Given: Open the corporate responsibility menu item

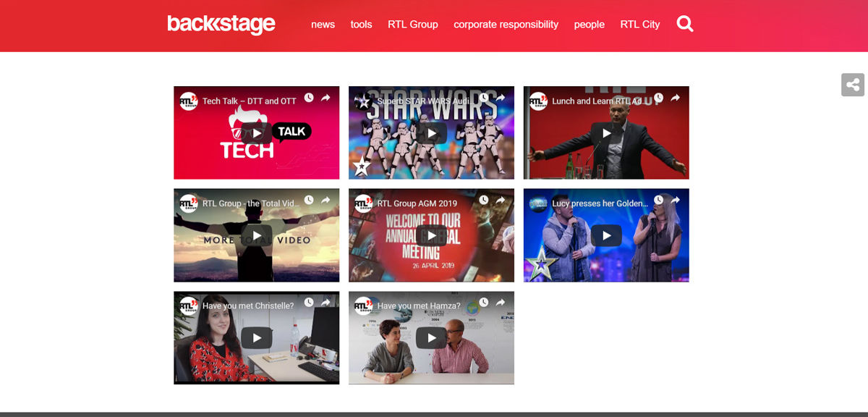Looking at the screenshot, I should pyautogui.click(x=506, y=24).
